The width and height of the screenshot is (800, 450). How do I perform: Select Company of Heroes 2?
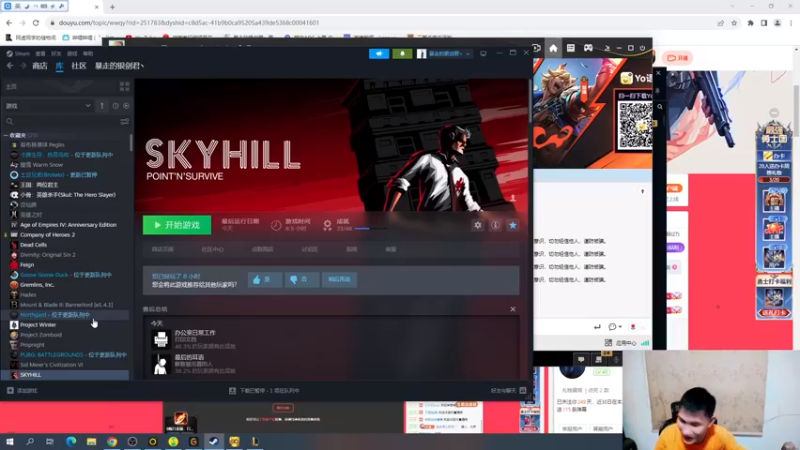click(47, 235)
